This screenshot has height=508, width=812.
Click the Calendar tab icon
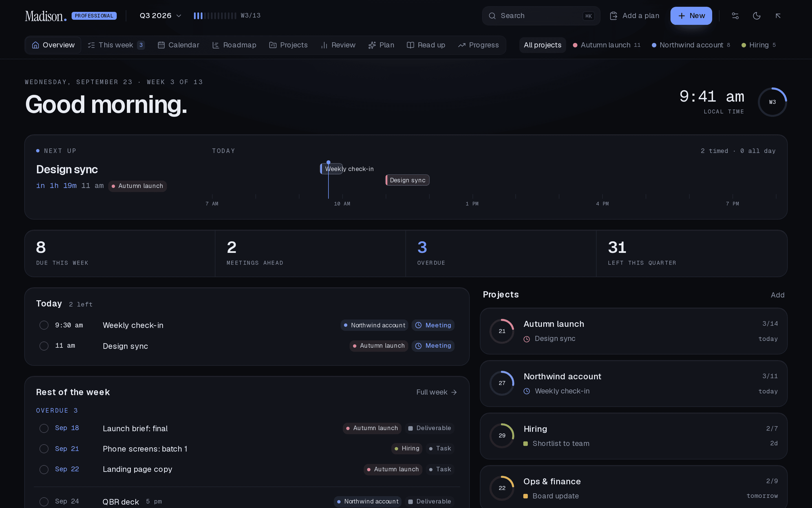pyautogui.click(x=161, y=45)
